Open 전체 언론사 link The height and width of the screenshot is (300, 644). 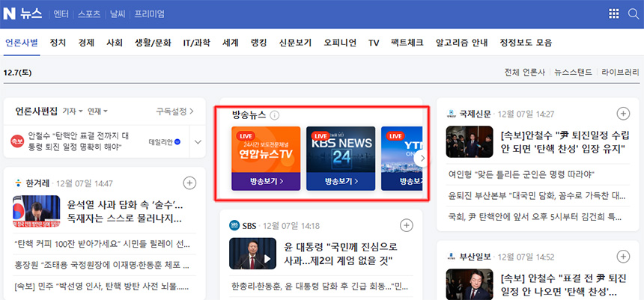(x=524, y=73)
